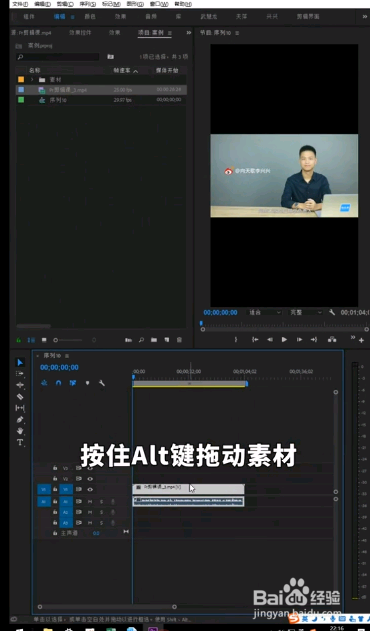The image size is (370, 631).
Task: Toggle V1 track output eye
Action: (x=90, y=489)
